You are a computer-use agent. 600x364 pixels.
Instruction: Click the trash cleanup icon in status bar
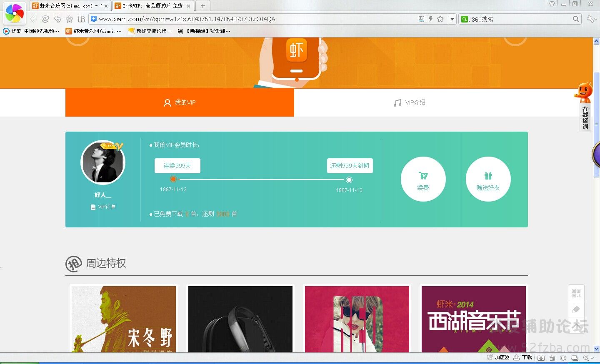552,358
